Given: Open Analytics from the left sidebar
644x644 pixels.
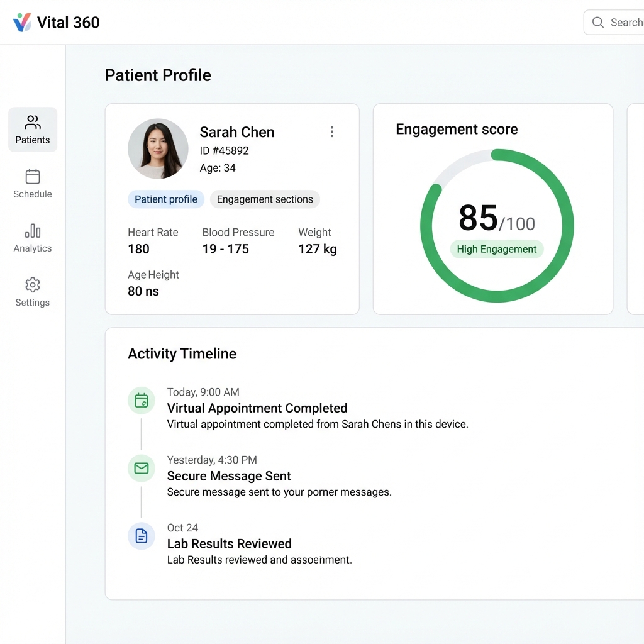Looking at the screenshot, I should [32, 237].
